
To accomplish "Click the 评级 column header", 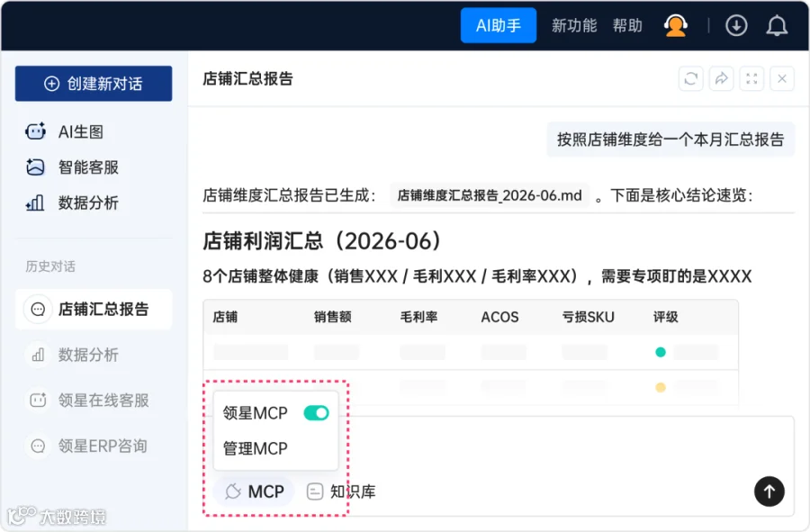I will click(x=665, y=317).
